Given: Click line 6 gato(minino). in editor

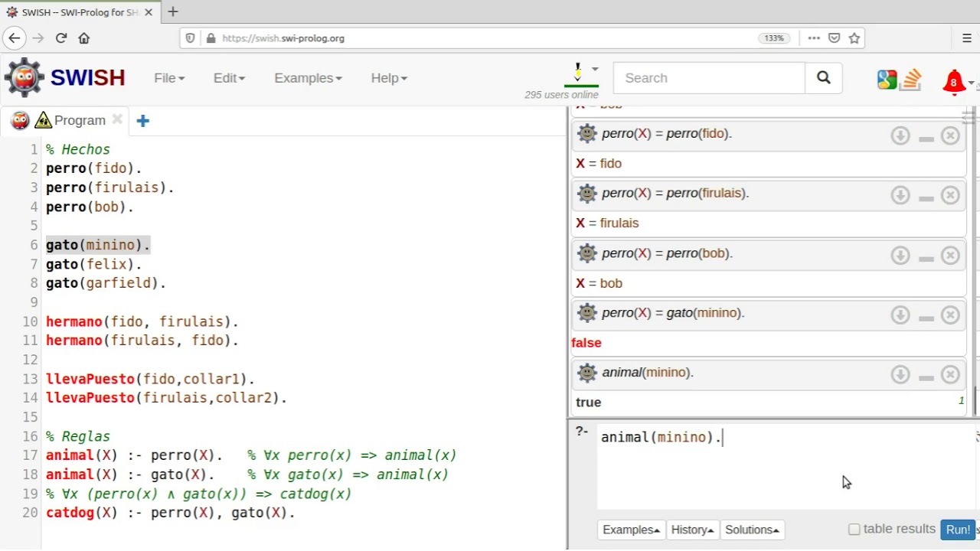Looking at the screenshot, I should point(98,245).
